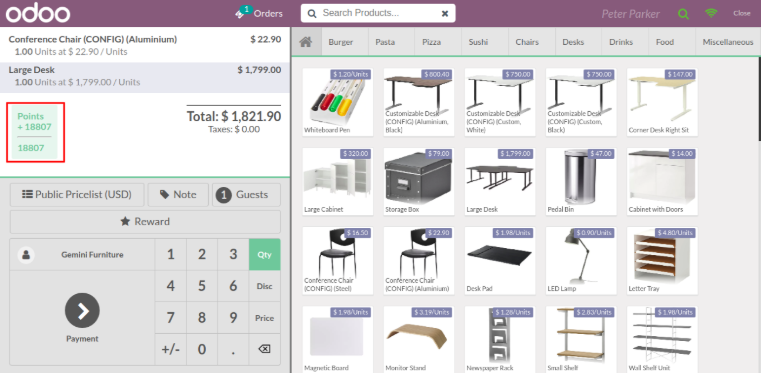Screen dimensions: 762x373
Task: Activate the Qty mode on the numpad
Action: point(264,254)
